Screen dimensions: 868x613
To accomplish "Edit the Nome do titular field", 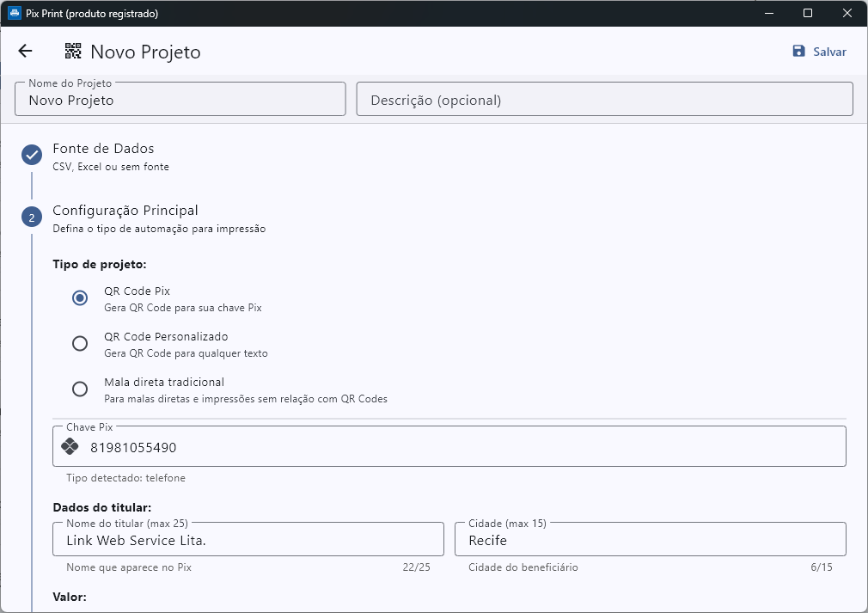I will pos(249,541).
